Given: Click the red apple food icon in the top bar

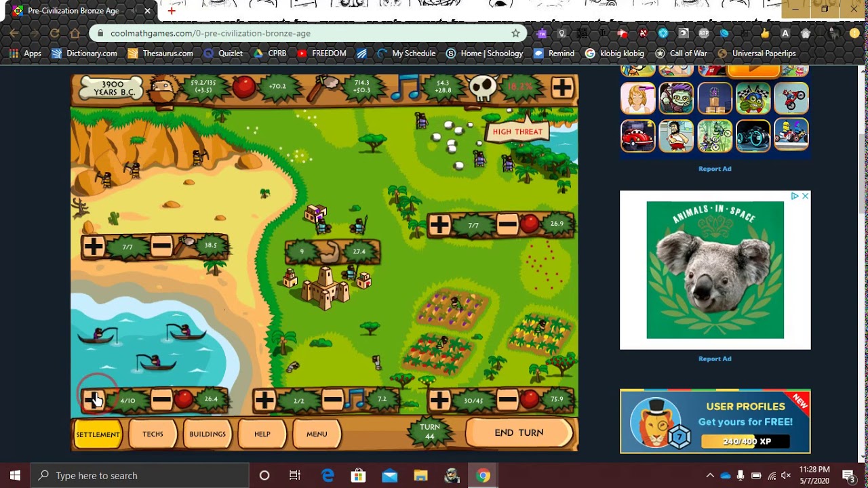Looking at the screenshot, I should 244,87.
